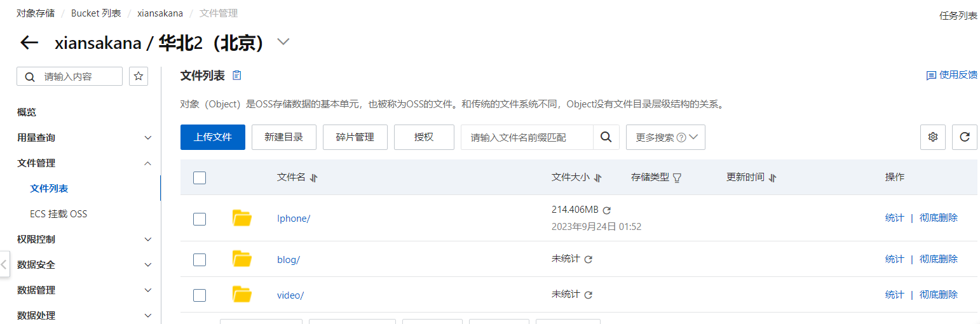
Task: Sort files using 文件名 sort arrows
Action: (313, 178)
